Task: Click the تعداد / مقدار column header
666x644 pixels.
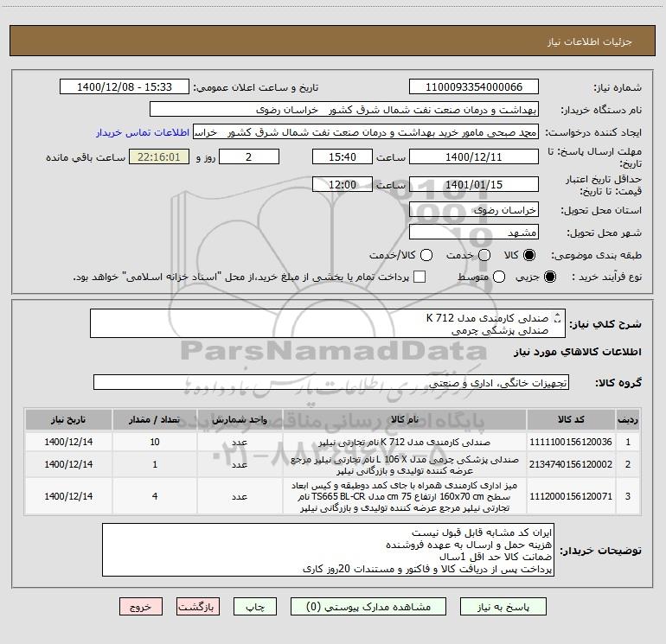Action: (x=155, y=419)
